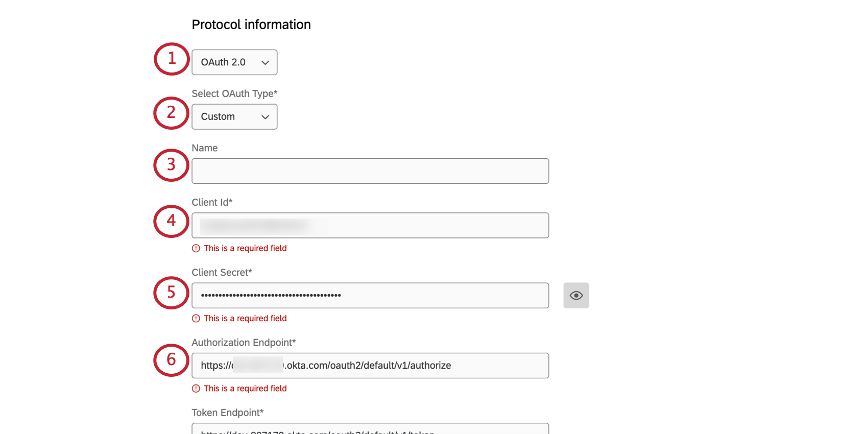Click the red numbered badge 6
868x434 pixels.
click(x=171, y=360)
